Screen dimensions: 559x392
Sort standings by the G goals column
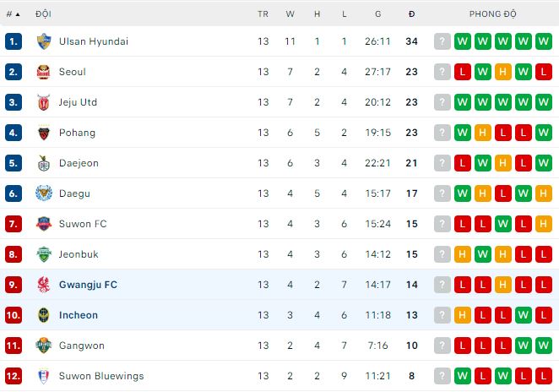coord(378,14)
